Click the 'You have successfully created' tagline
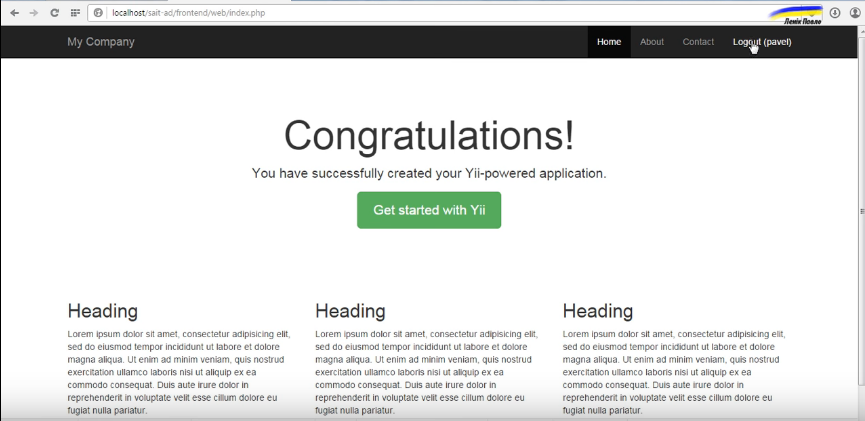Screen dimensions: 865x421 click(x=429, y=173)
